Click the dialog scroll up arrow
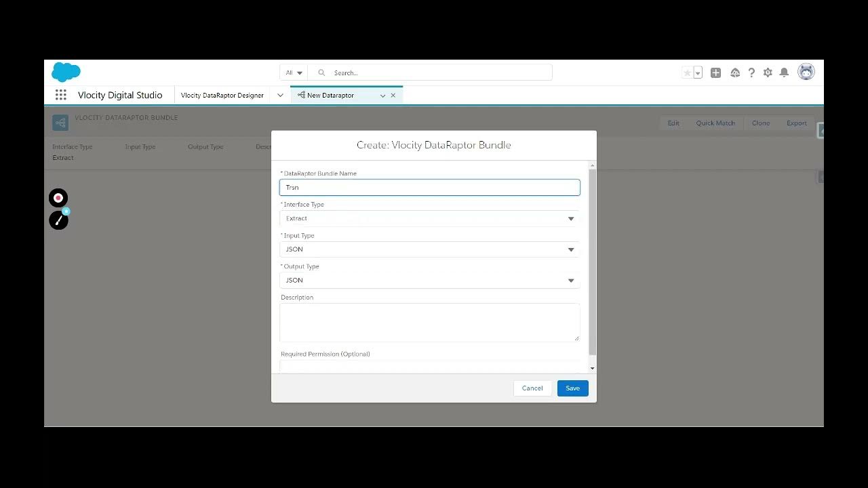The height and width of the screenshot is (488, 868). [x=593, y=165]
